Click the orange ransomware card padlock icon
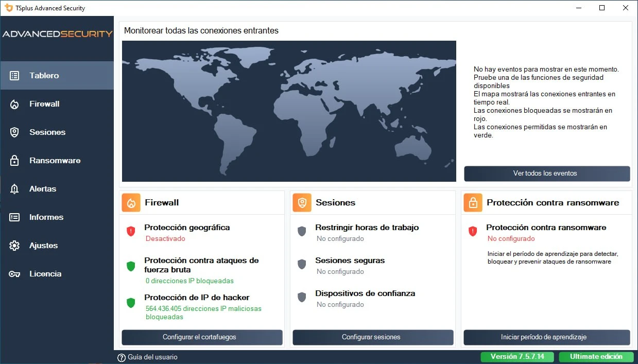The width and height of the screenshot is (638, 364). 473,203
